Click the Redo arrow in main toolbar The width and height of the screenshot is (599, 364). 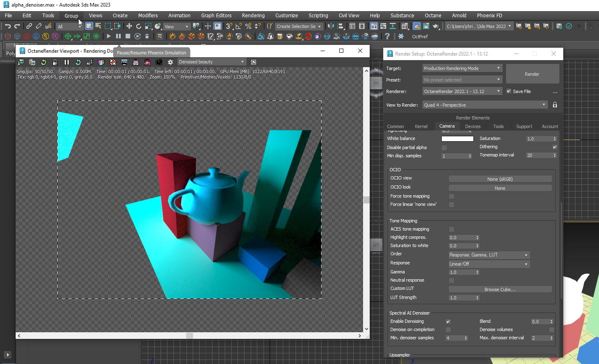[x=17, y=26]
